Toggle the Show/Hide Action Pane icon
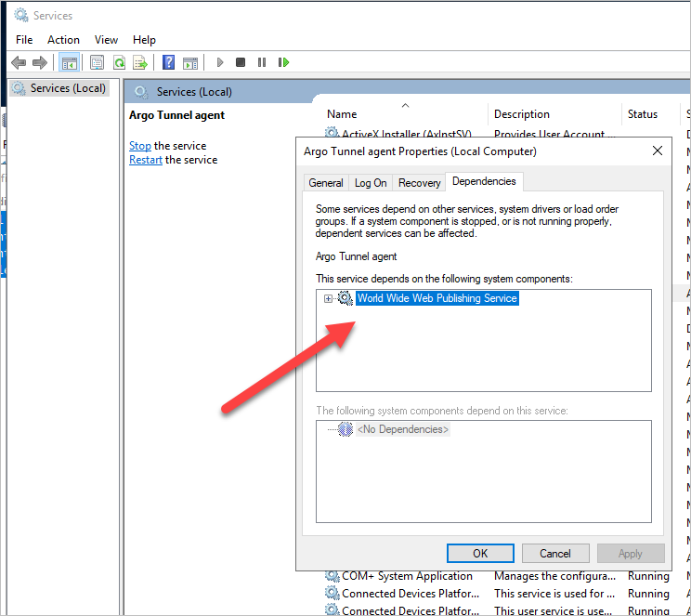Screen dimensions: 691x616 point(190,63)
